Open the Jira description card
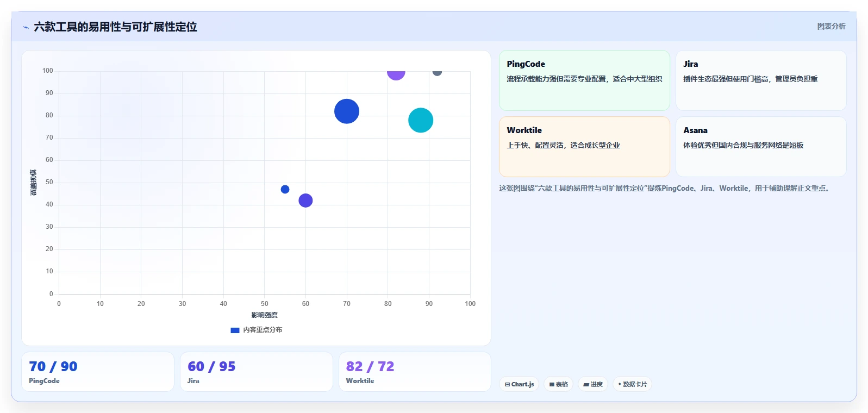The image size is (868, 413). (x=761, y=80)
